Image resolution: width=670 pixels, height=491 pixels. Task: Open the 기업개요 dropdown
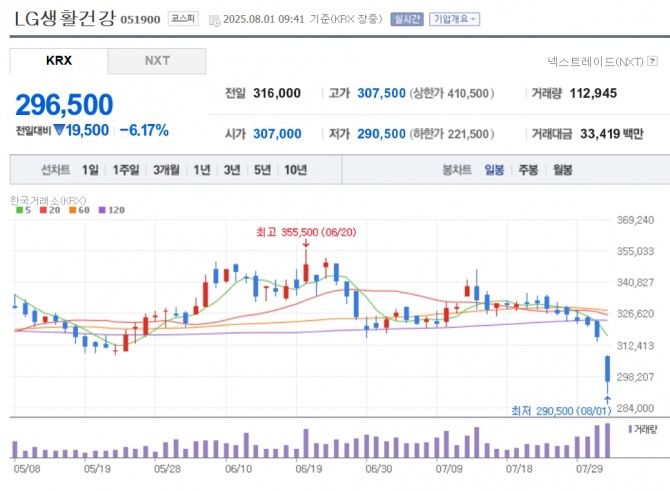455,18
